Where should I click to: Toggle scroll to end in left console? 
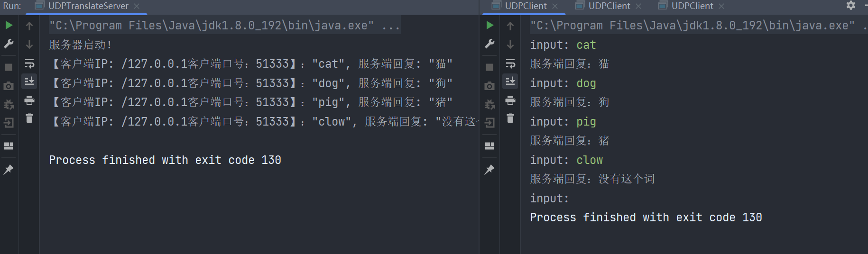(x=29, y=81)
